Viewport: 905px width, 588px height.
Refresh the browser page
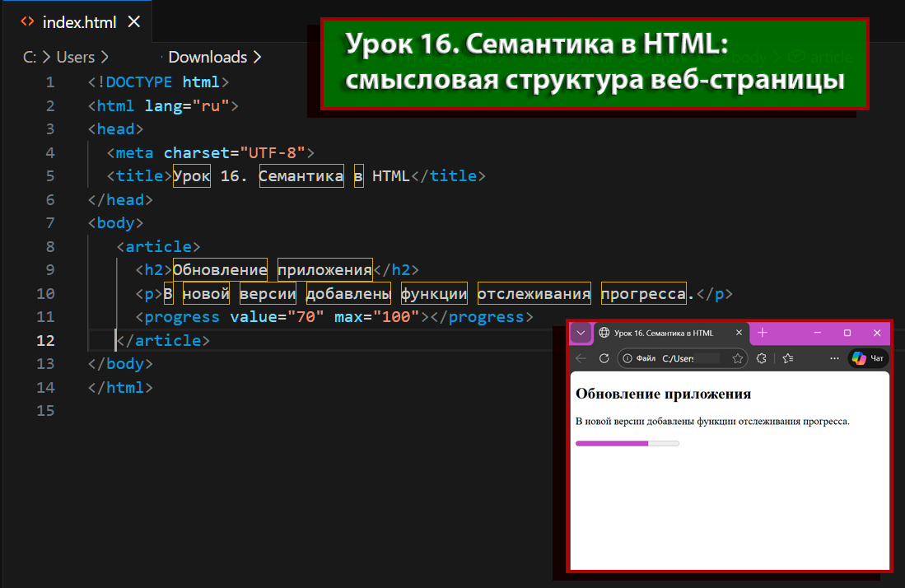click(604, 358)
